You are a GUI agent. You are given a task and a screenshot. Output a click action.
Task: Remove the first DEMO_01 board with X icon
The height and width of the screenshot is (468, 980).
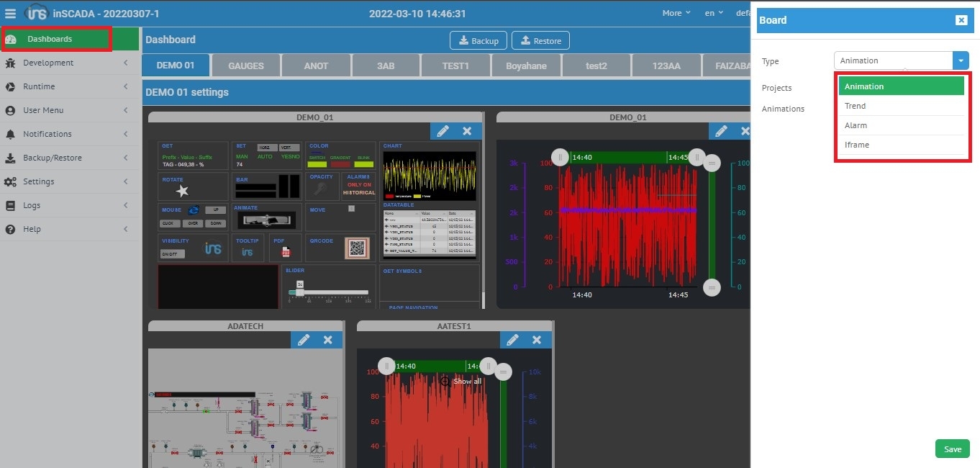467,131
